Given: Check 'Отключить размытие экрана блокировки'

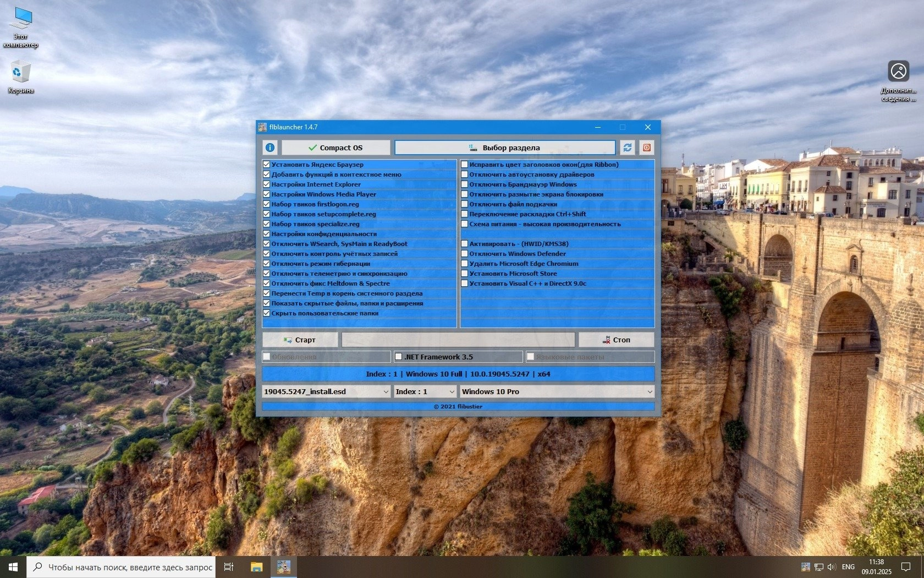Looking at the screenshot, I should pyautogui.click(x=465, y=194).
